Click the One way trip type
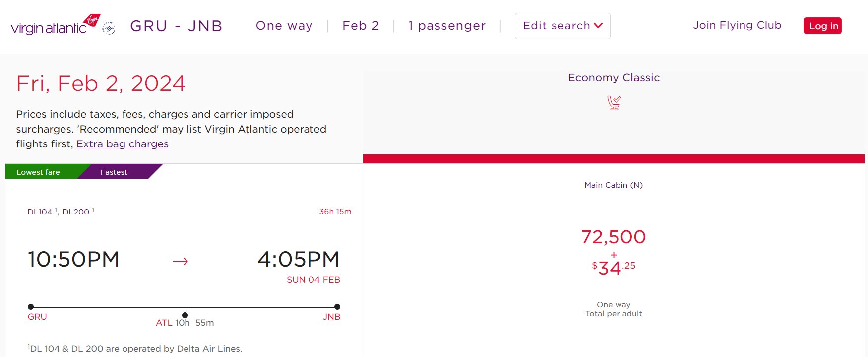 (284, 26)
